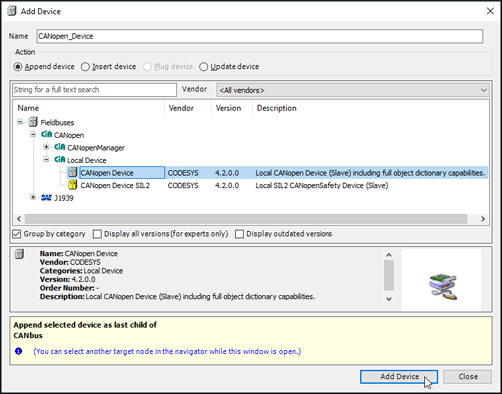Image resolution: width=502 pixels, height=394 pixels.
Task: Close the dialog with the X button
Action: (x=490, y=11)
